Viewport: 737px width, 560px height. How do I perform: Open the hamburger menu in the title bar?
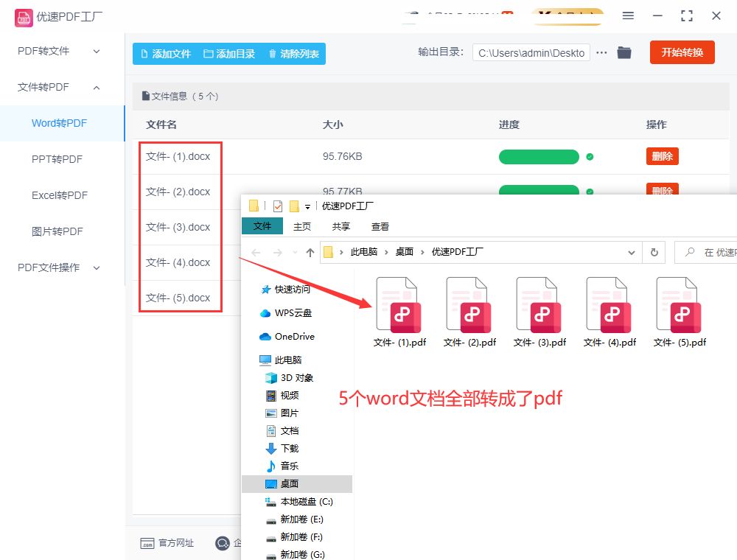[x=628, y=16]
